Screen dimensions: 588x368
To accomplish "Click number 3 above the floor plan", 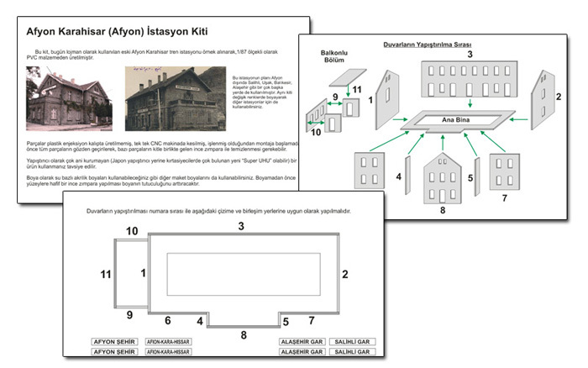I will point(241,226).
